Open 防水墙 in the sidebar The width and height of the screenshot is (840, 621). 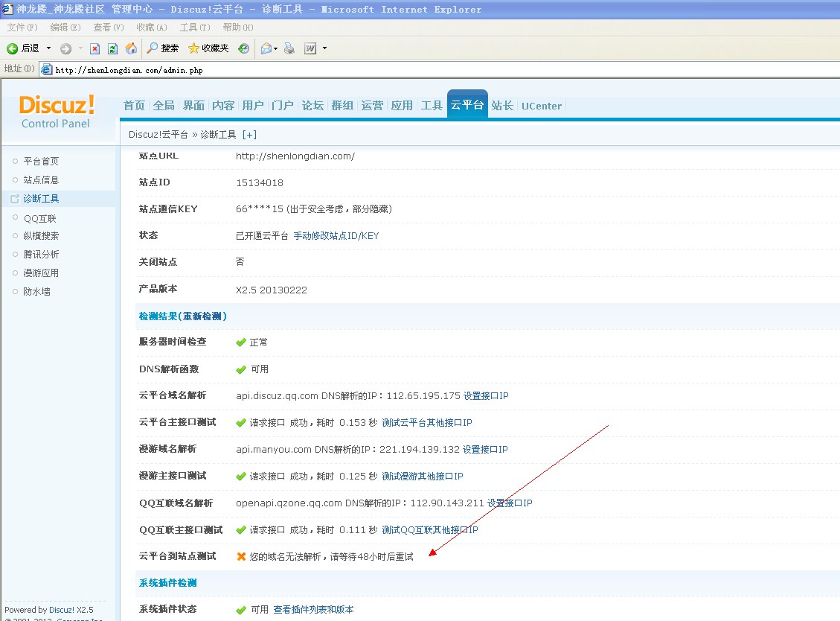point(36,292)
